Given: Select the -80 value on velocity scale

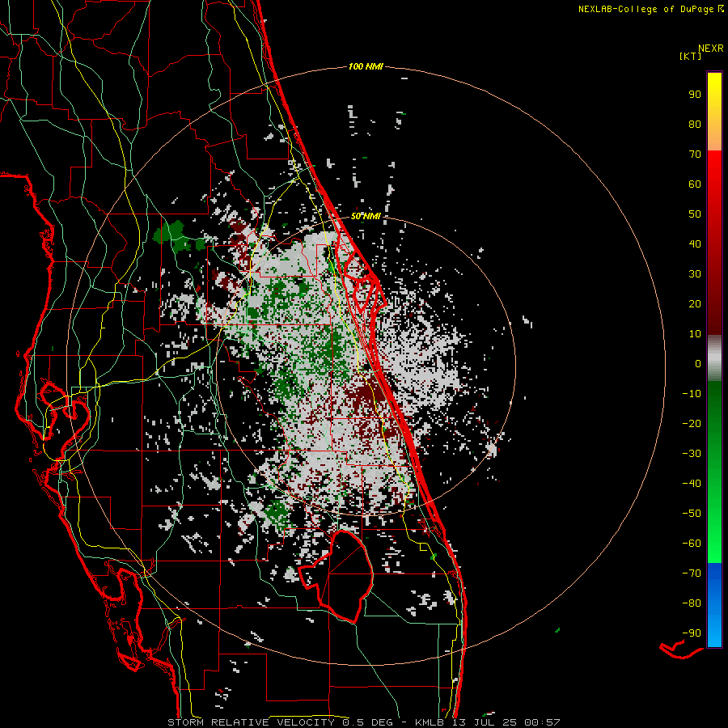Looking at the screenshot, I should 692,603.
